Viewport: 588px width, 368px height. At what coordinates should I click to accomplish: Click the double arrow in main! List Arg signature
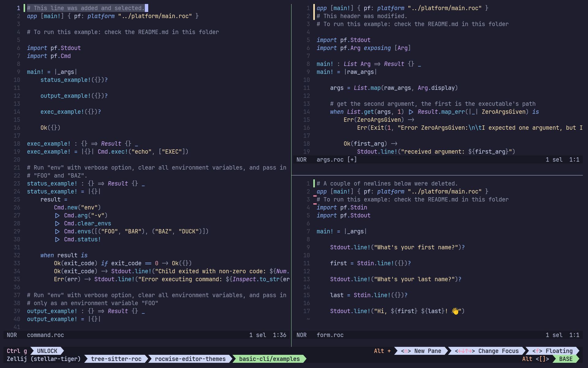pyautogui.click(x=377, y=64)
